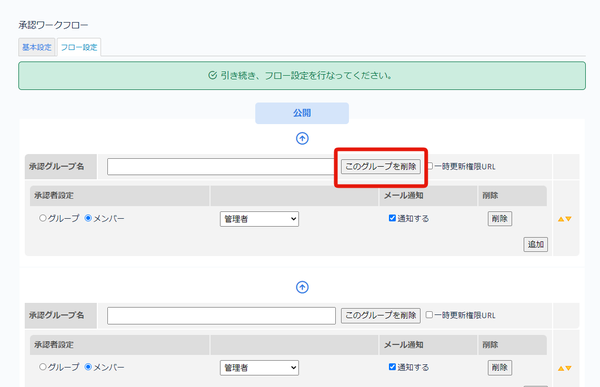Select グループ radio in first group

click(x=43, y=218)
